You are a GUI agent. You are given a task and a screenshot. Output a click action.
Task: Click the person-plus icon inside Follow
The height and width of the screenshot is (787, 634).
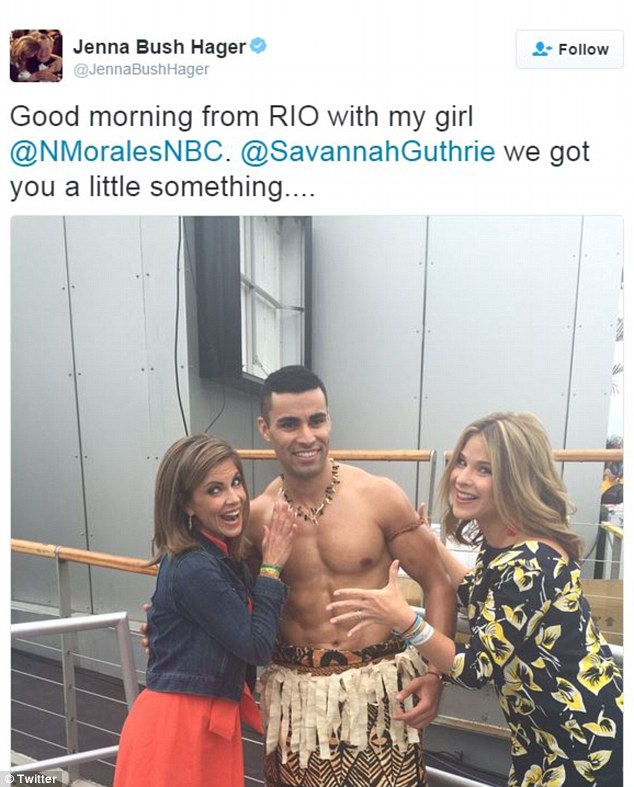tap(542, 49)
